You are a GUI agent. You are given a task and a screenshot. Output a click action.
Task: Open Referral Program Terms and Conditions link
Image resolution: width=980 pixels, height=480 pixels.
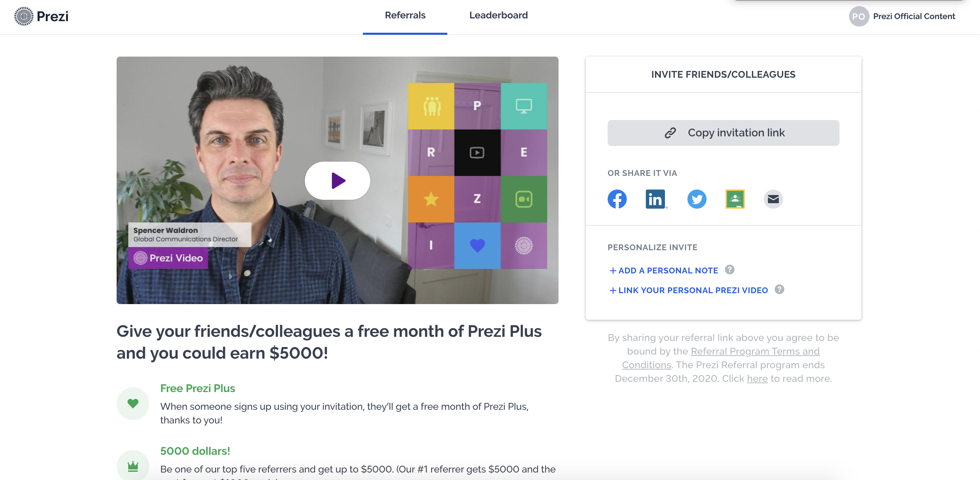click(x=721, y=358)
